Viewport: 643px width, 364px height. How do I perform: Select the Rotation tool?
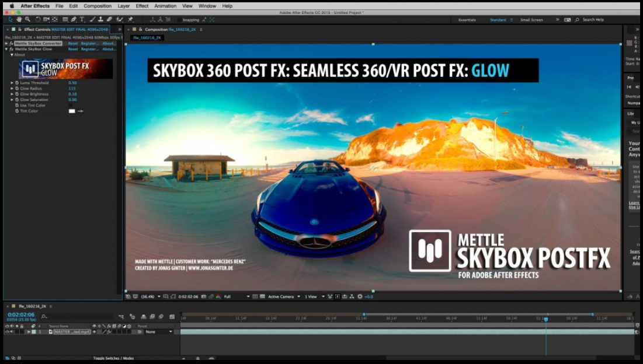click(38, 19)
